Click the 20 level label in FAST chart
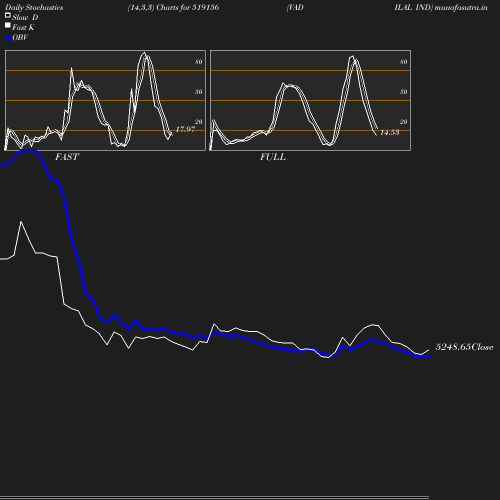The image size is (500, 500). (x=199, y=122)
